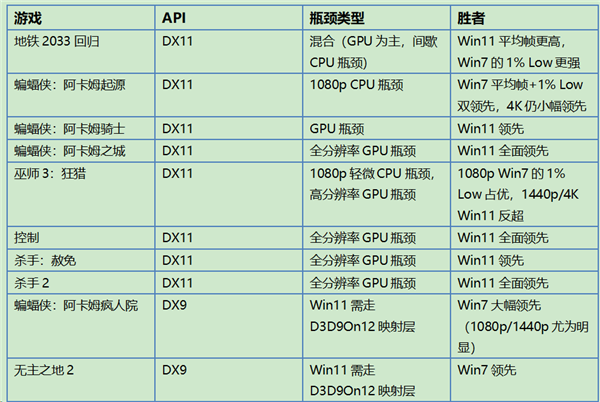Click '全分辨率 GPU 瓶颈' in 杀手：赦免 row
Viewport: 600px width, 402px height.
coord(377,260)
